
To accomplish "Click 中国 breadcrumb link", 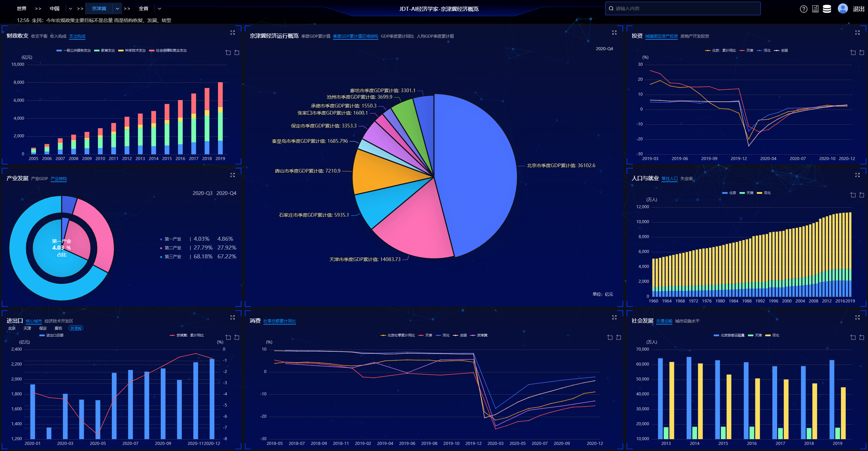I will [55, 9].
